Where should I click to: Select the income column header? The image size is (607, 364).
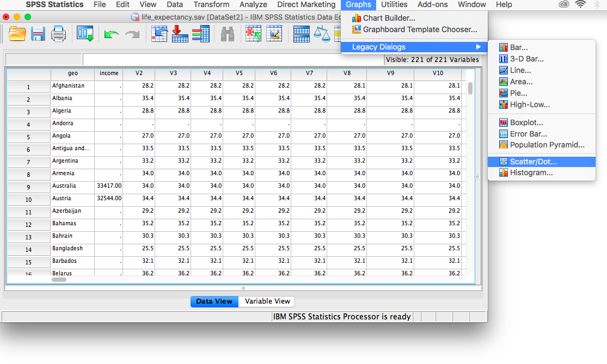109,73
